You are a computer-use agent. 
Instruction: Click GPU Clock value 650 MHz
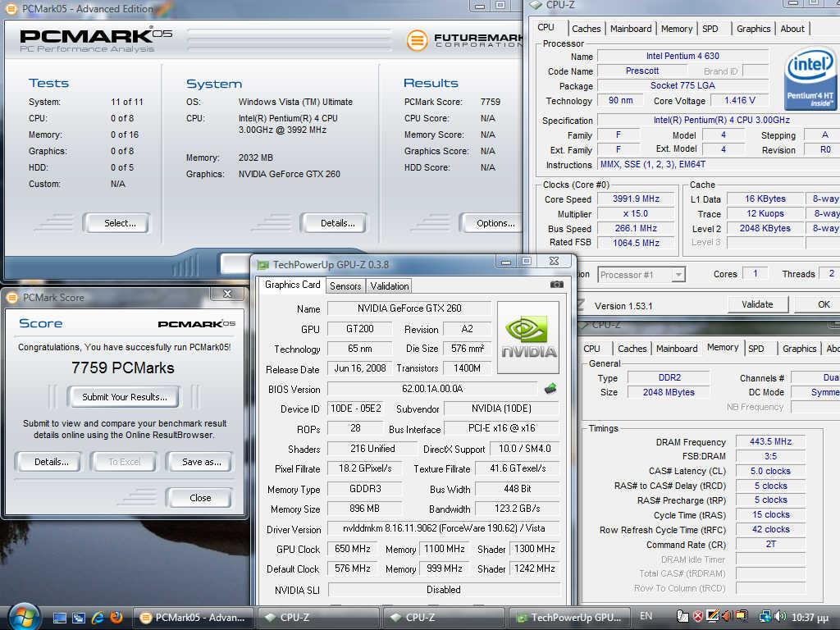tap(353, 549)
